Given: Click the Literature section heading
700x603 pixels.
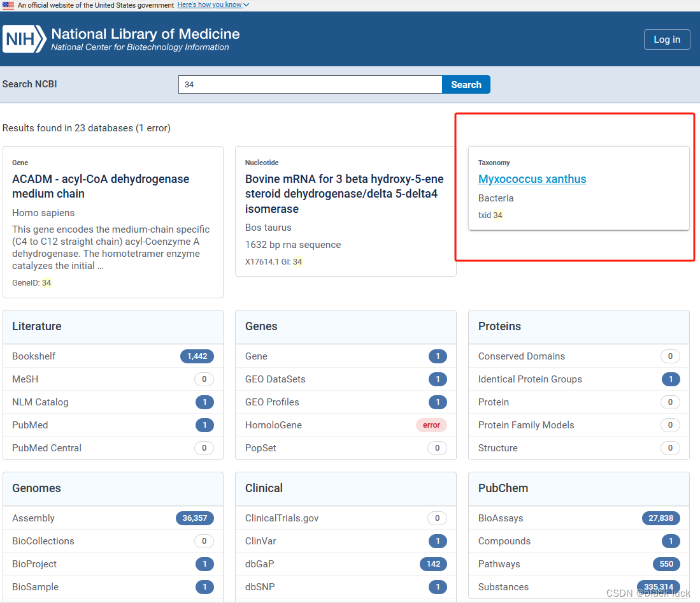Looking at the screenshot, I should click(x=36, y=326).
